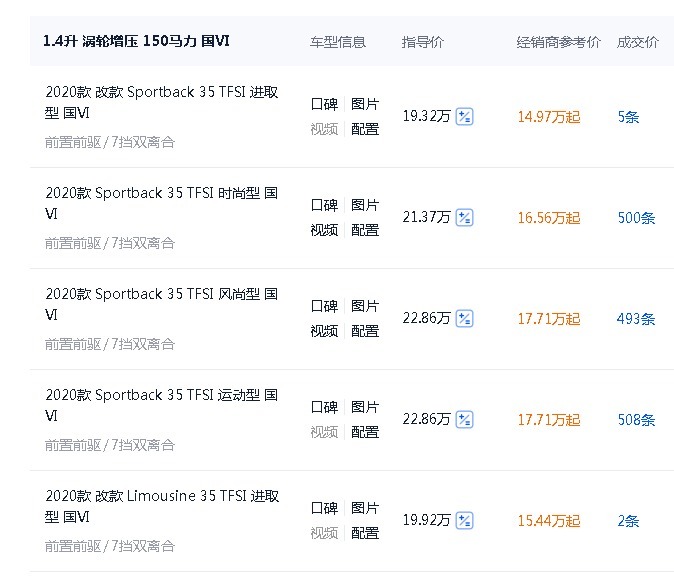Open 配置 for the Sportback 风尚型 row
Image resolution: width=674 pixels, height=576 pixels.
coord(365,331)
